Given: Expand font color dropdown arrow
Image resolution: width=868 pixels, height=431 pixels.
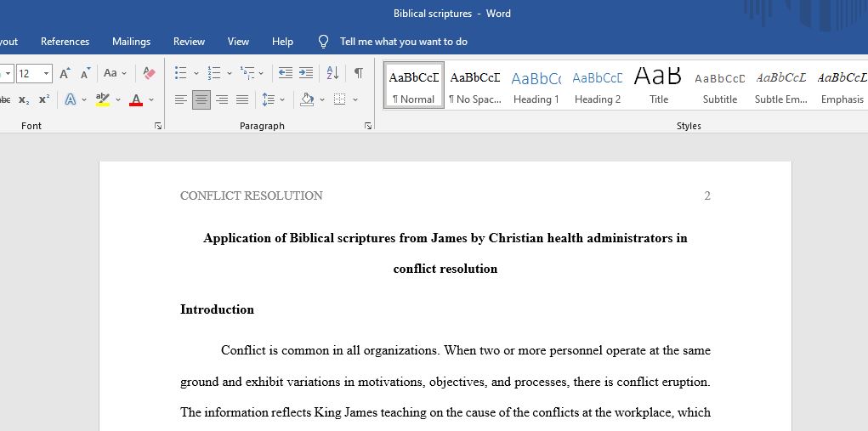Looking at the screenshot, I should point(151,99).
